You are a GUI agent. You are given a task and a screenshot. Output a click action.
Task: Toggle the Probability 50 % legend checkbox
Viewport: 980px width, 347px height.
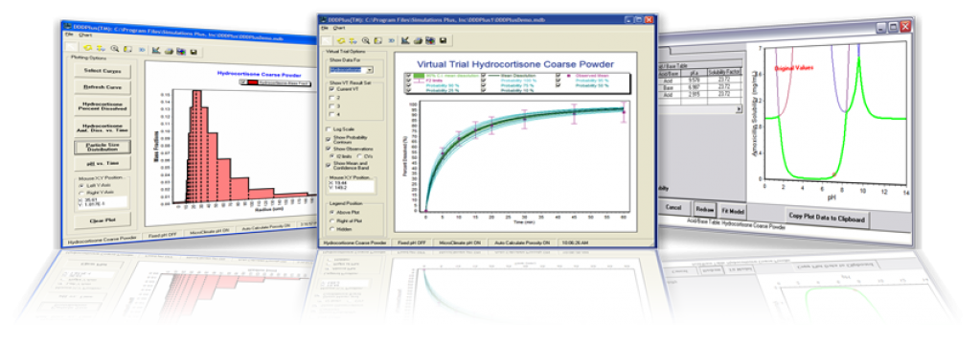(558, 85)
